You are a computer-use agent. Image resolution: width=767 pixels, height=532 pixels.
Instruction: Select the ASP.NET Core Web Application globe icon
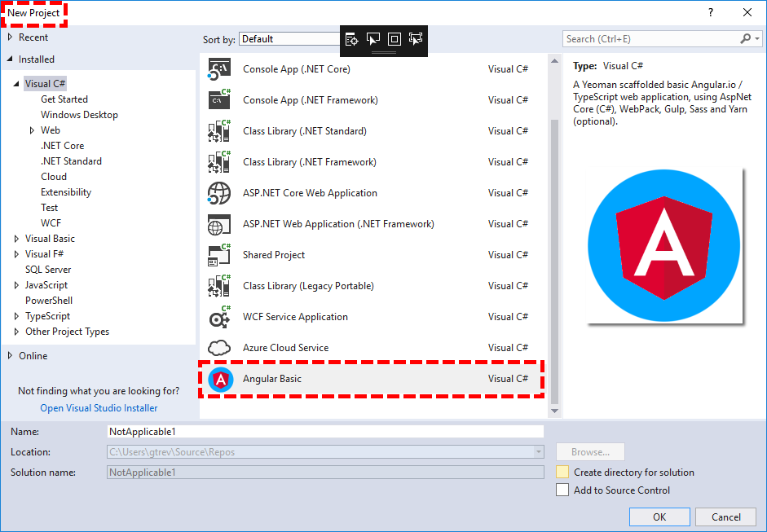[x=219, y=192]
